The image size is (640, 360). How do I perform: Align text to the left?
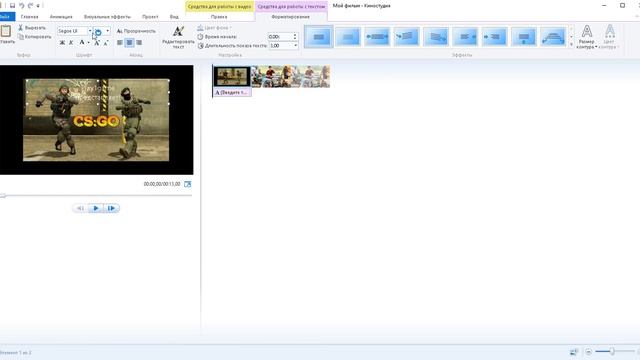coord(120,42)
